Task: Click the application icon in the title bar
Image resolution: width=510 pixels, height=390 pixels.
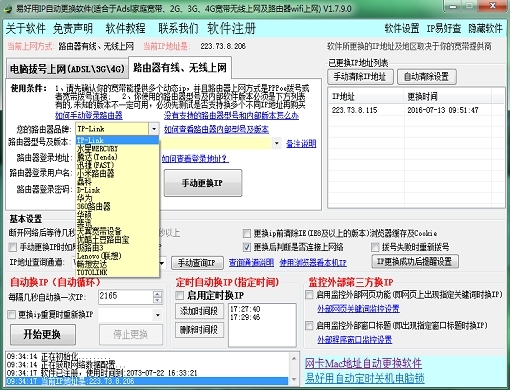Action: coord(8,8)
